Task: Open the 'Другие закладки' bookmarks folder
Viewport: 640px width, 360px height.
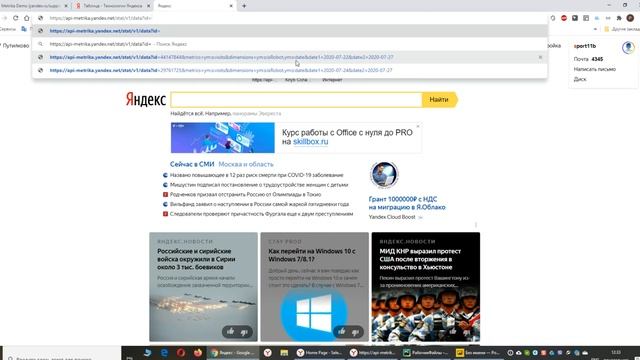Action: click(622, 29)
